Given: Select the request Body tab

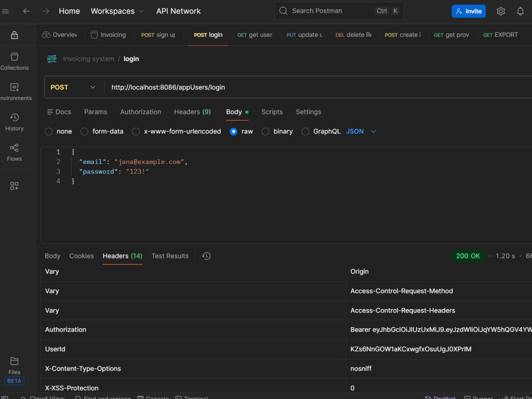Looking at the screenshot, I should (237, 112).
